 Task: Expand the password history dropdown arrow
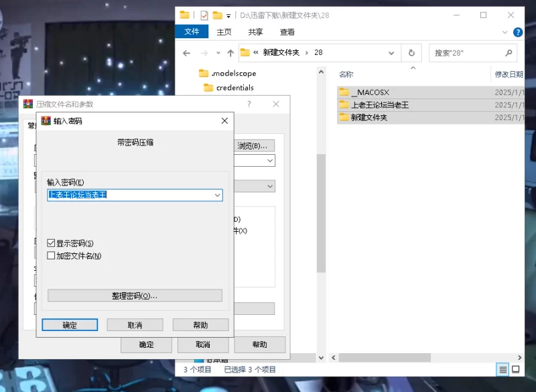(216, 195)
